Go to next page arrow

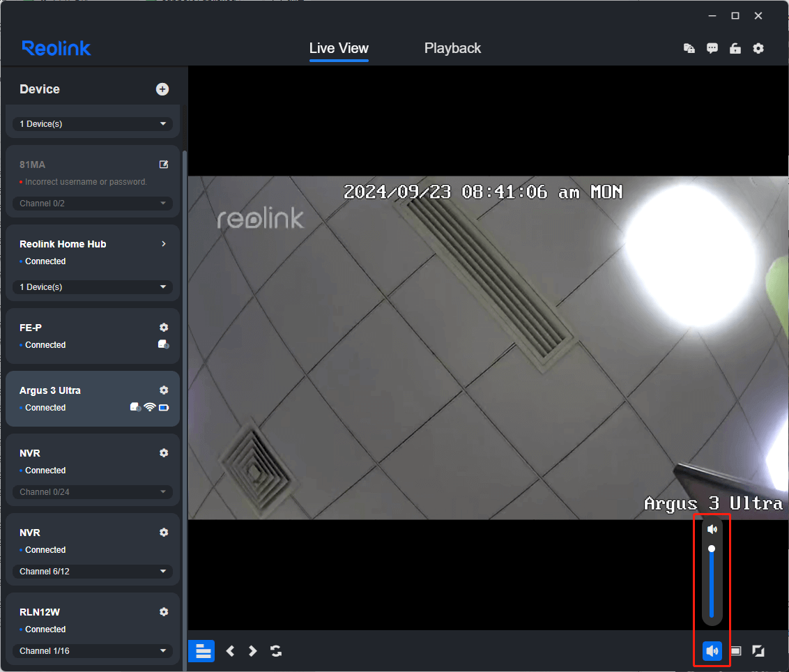point(252,651)
